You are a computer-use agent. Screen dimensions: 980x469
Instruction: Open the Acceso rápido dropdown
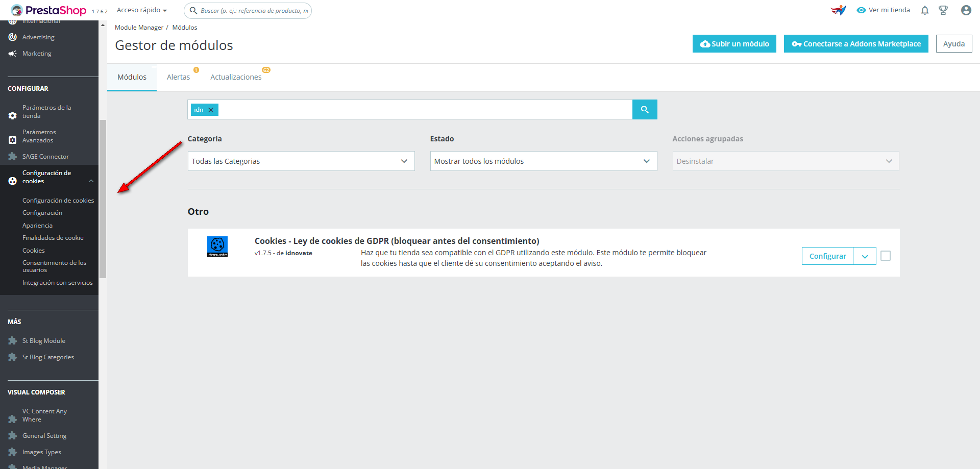pos(142,10)
